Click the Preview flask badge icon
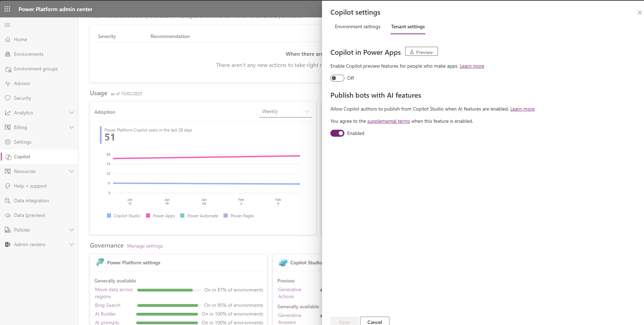 [412, 52]
